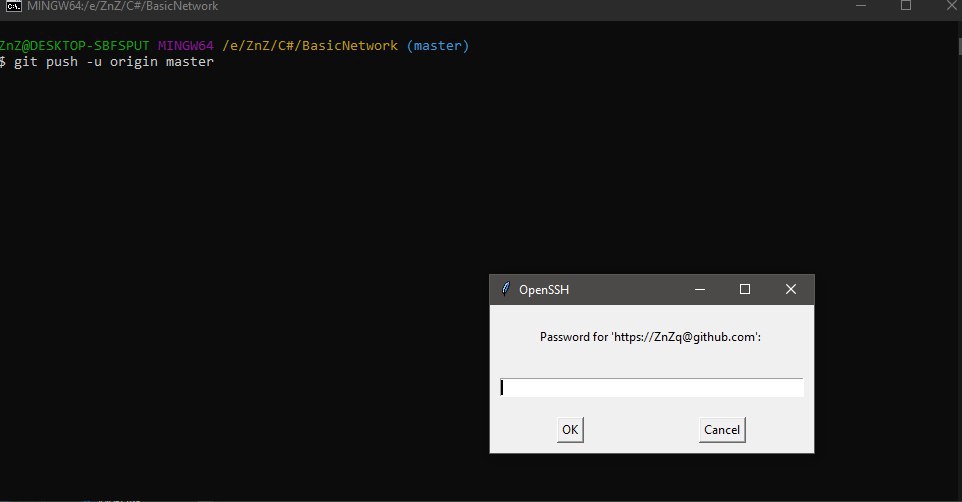Click the 'git push -u origin master' command text
The image size is (962, 502).
click(114, 61)
